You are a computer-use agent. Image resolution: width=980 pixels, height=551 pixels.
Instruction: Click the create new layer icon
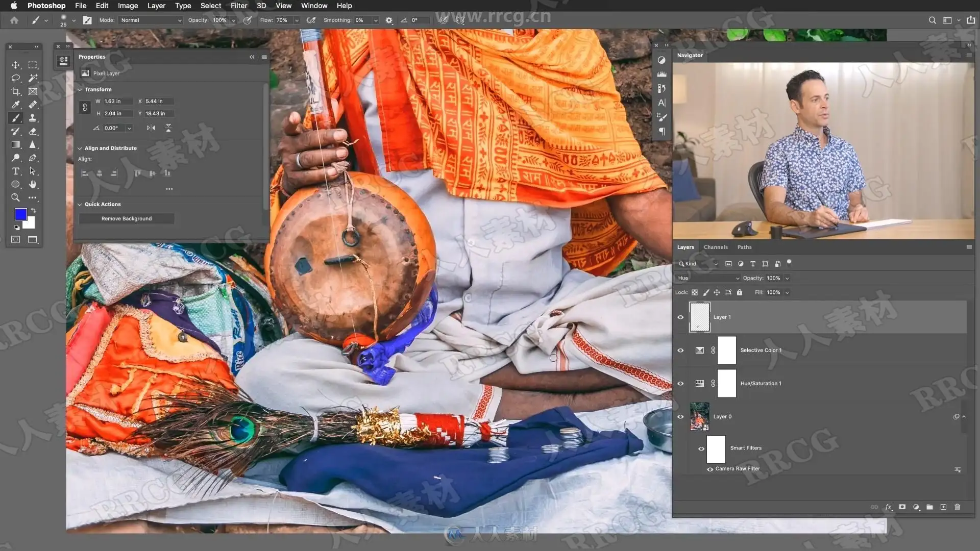coord(943,507)
